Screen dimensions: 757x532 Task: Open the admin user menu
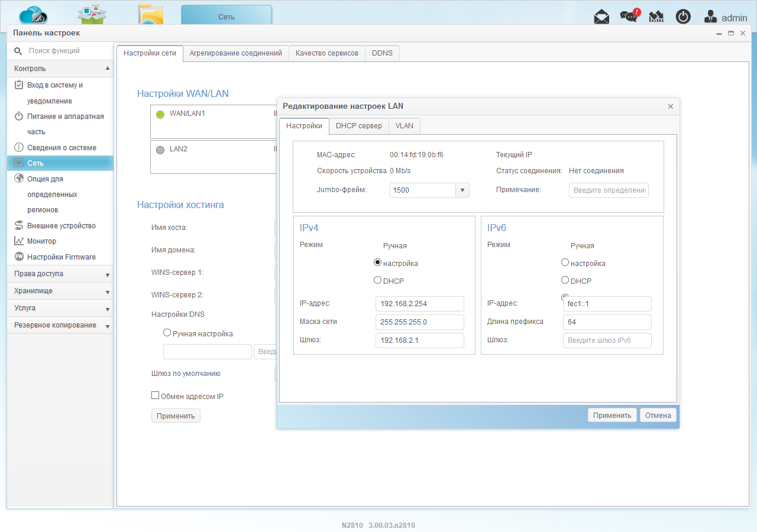[726, 18]
